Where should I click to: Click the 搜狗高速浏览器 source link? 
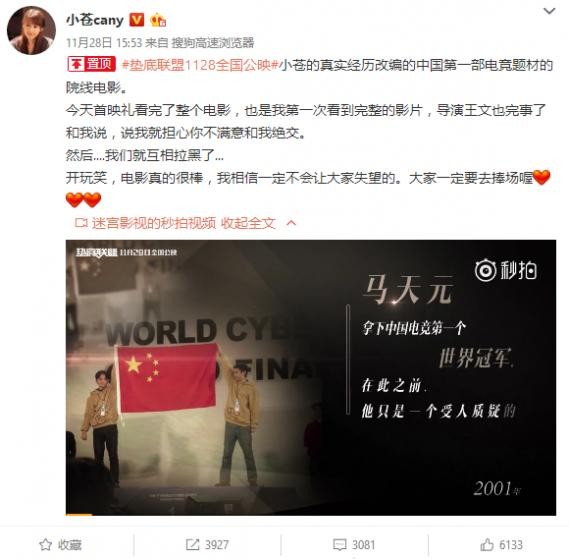(x=212, y=43)
